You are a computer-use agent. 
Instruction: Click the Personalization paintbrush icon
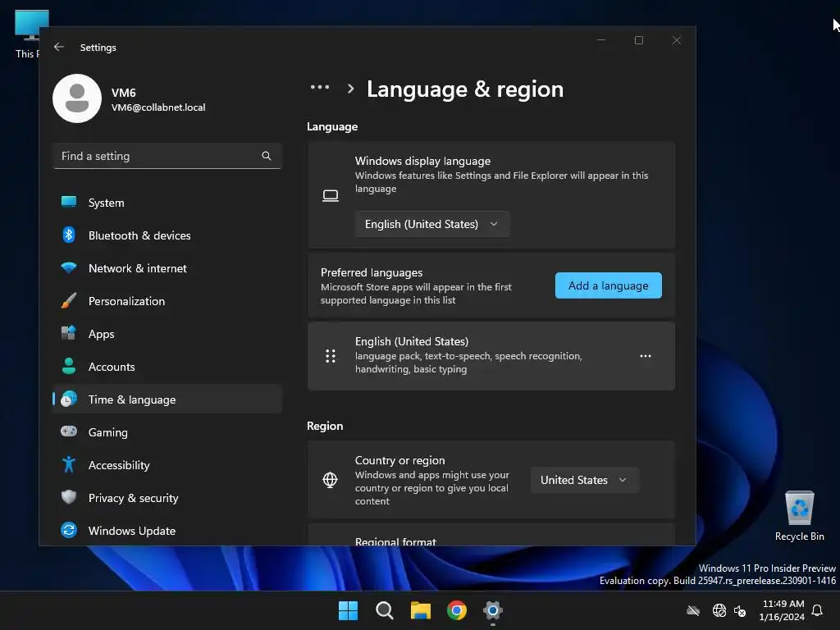[69, 300]
